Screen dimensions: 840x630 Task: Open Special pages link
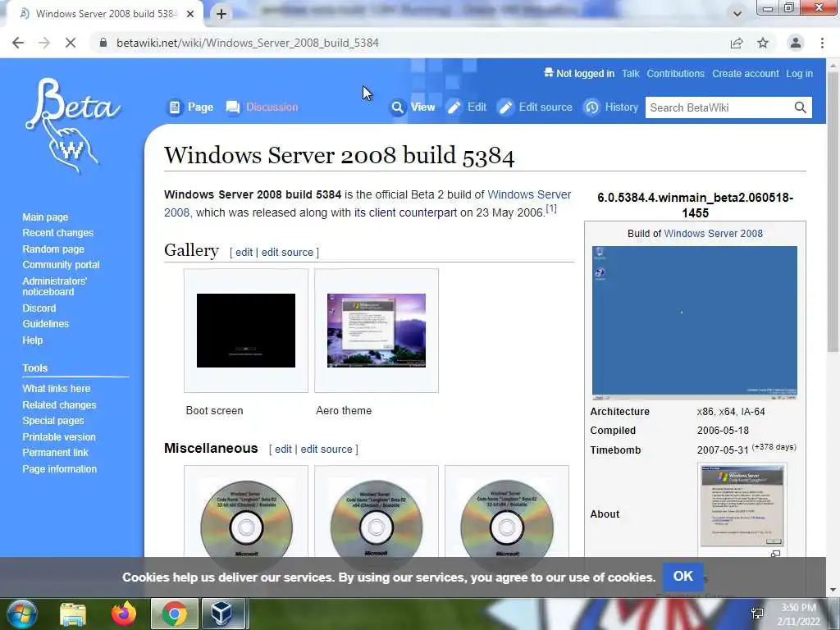(x=53, y=421)
